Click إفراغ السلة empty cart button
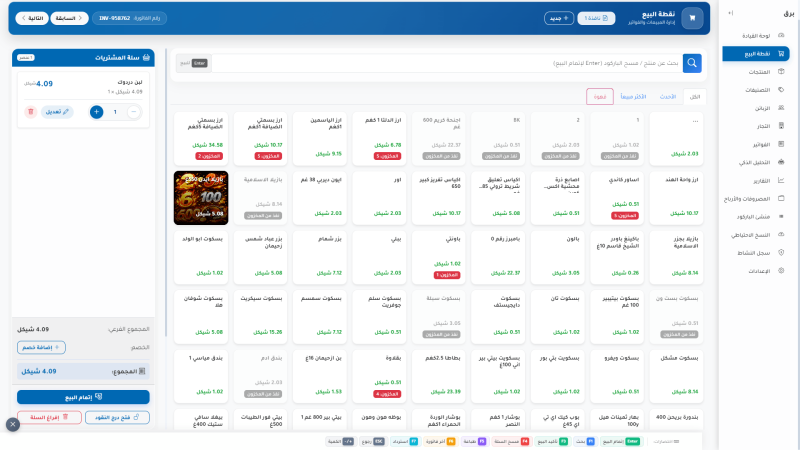800x450 pixels. point(49,417)
